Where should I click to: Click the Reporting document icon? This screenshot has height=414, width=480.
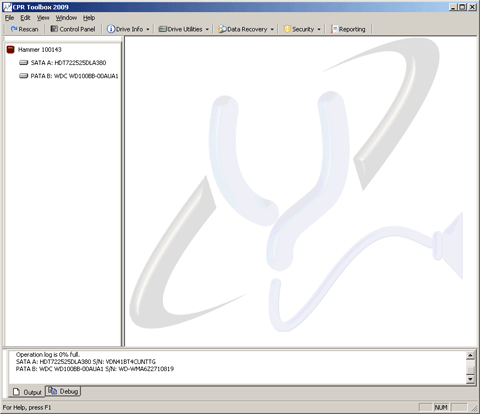click(x=334, y=29)
